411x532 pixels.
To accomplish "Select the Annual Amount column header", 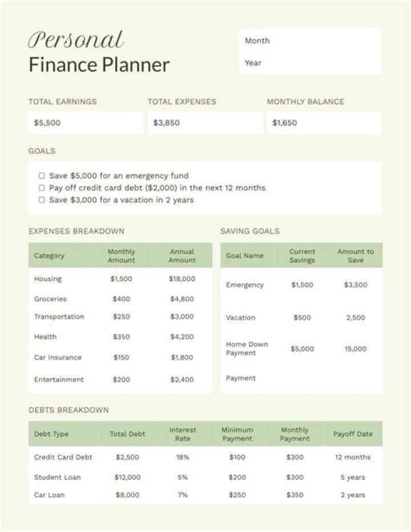I will tap(182, 256).
